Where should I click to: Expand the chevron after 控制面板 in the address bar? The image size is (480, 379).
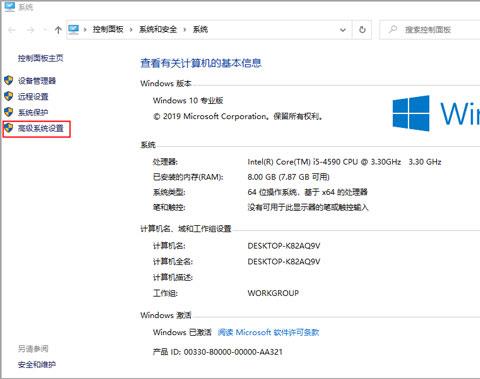click(x=131, y=30)
